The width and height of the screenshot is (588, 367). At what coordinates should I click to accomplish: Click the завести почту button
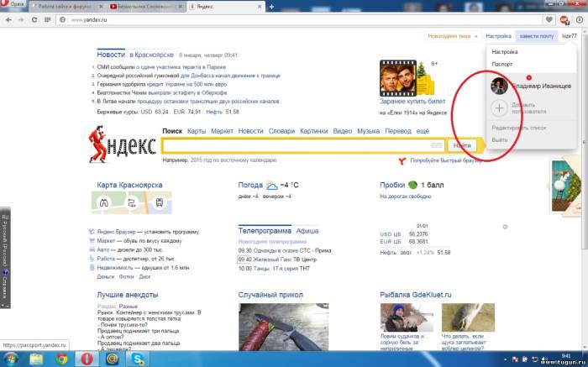(x=537, y=36)
